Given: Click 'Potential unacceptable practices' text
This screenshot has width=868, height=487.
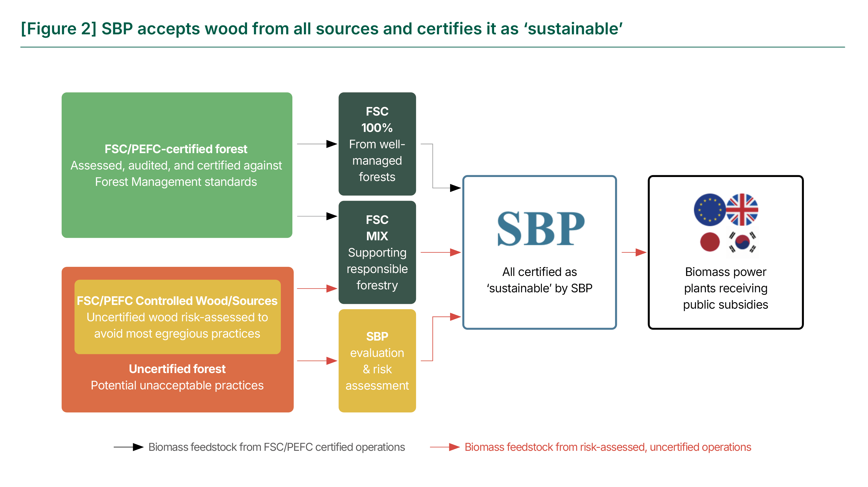Looking at the screenshot, I should (177, 385).
